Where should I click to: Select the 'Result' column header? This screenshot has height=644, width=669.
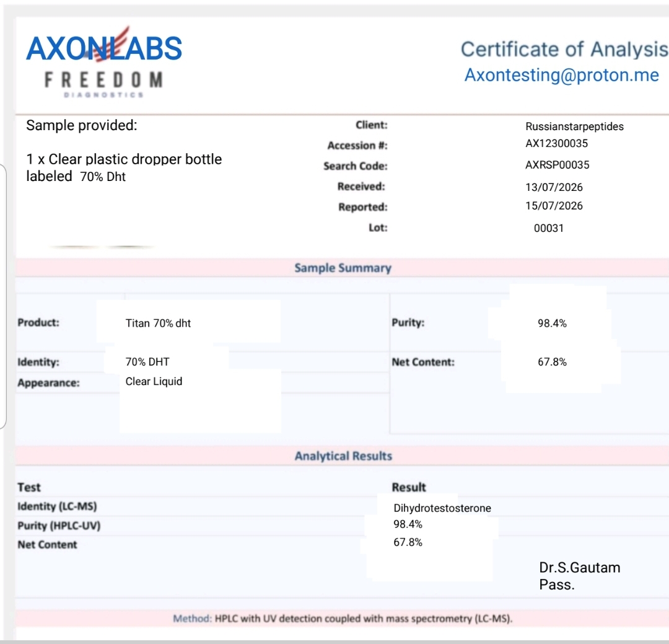click(x=409, y=487)
